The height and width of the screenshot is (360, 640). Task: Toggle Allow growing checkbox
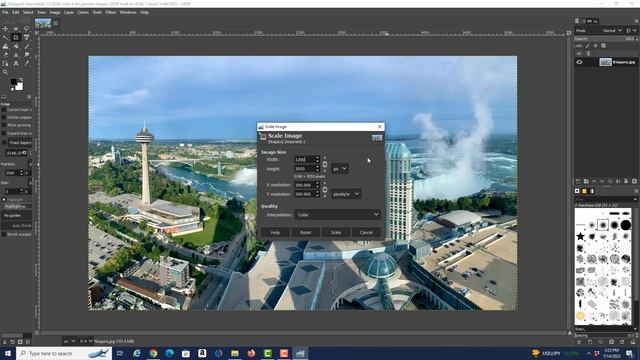click(x=4, y=125)
